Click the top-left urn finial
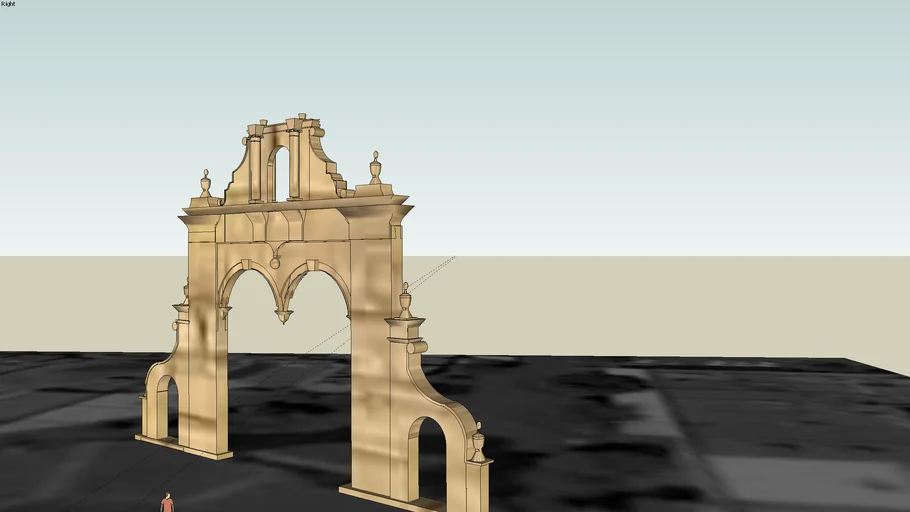Image resolution: width=910 pixels, height=512 pixels. 206,186
